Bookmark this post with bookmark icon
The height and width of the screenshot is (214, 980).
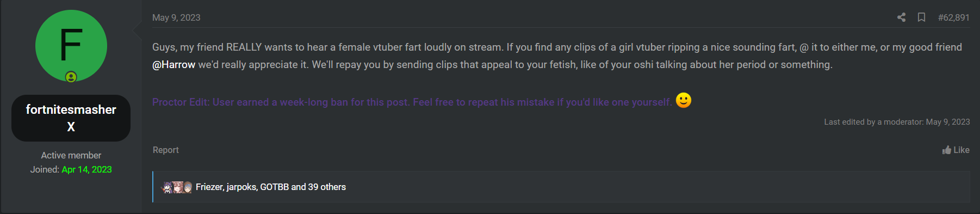921,17
